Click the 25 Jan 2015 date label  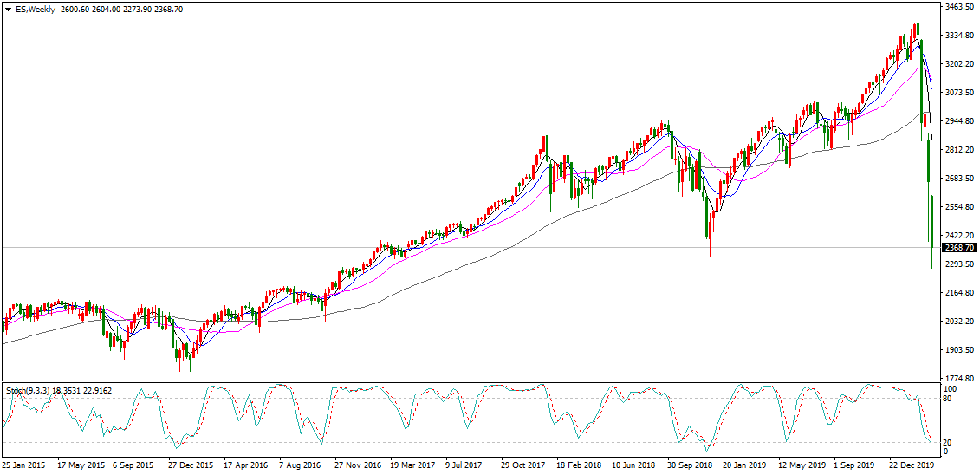(x=25, y=465)
